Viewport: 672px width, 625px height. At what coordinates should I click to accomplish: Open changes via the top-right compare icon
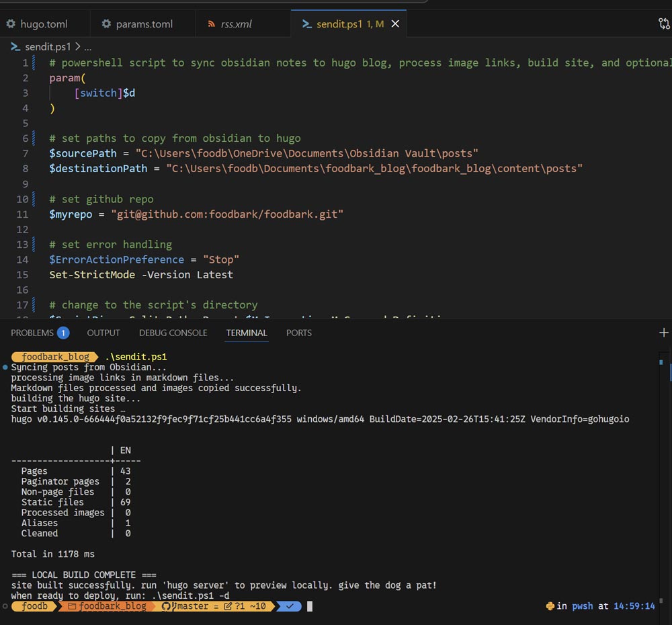tap(663, 24)
